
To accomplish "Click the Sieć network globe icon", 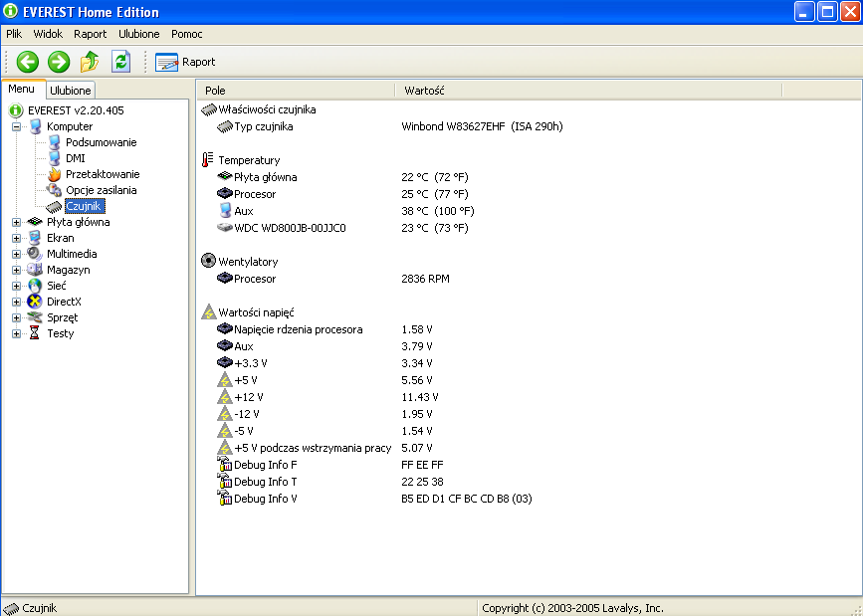I will click(x=35, y=286).
